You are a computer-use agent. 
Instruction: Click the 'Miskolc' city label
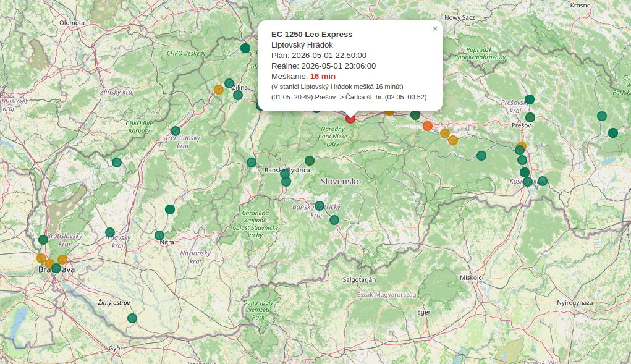click(471, 277)
